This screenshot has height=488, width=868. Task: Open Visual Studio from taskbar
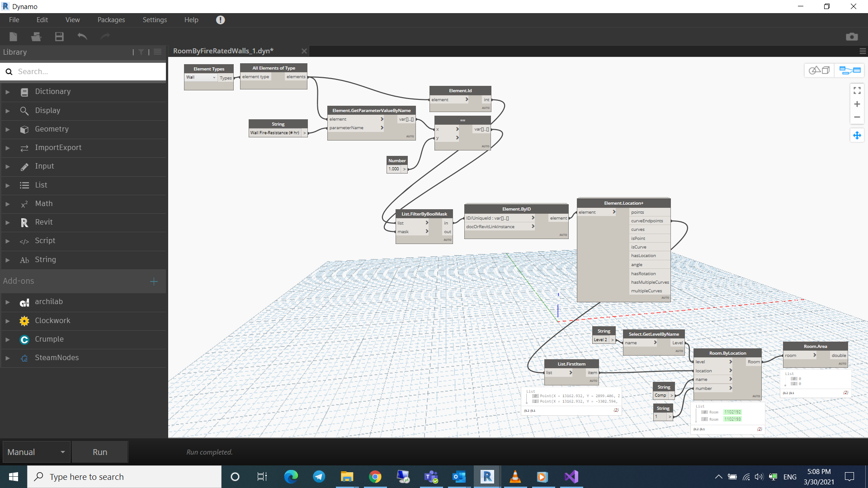click(x=571, y=477)
